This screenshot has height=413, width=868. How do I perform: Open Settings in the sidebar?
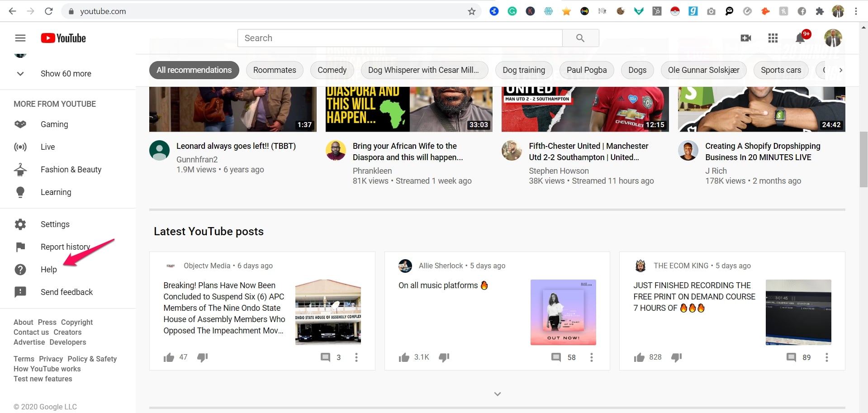pos(68,224)
